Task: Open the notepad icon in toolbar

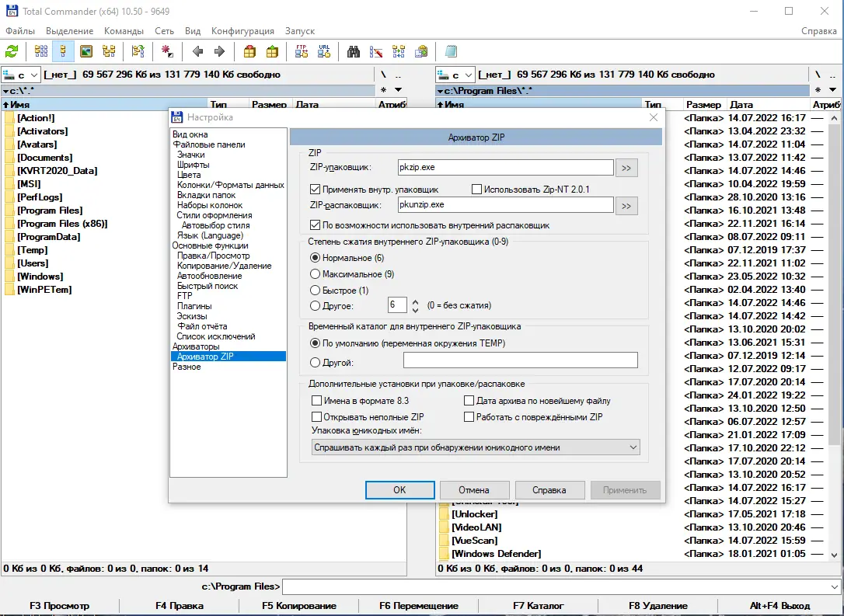Action: 451,51
